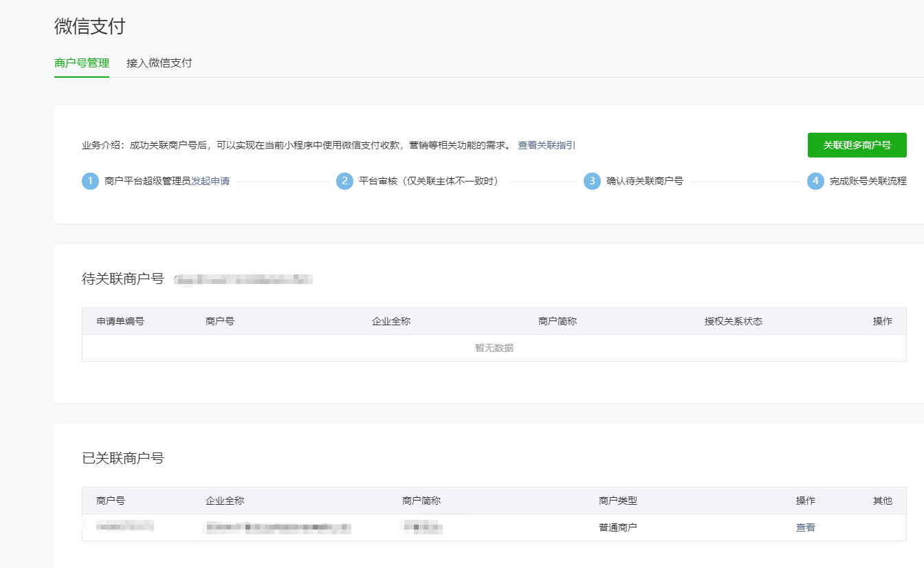Click 查看 in the 普通商户 row
This screenshot has height=568, width=924.
805,527
